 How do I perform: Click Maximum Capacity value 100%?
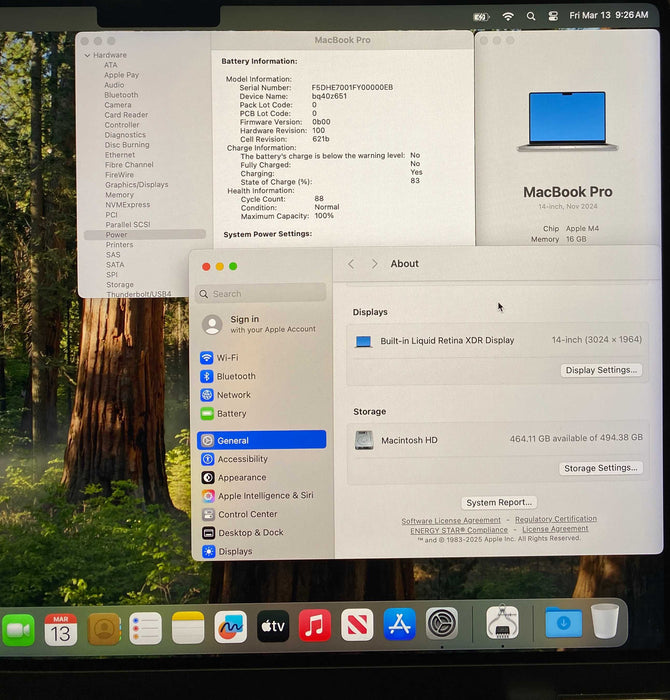point(324,216)
